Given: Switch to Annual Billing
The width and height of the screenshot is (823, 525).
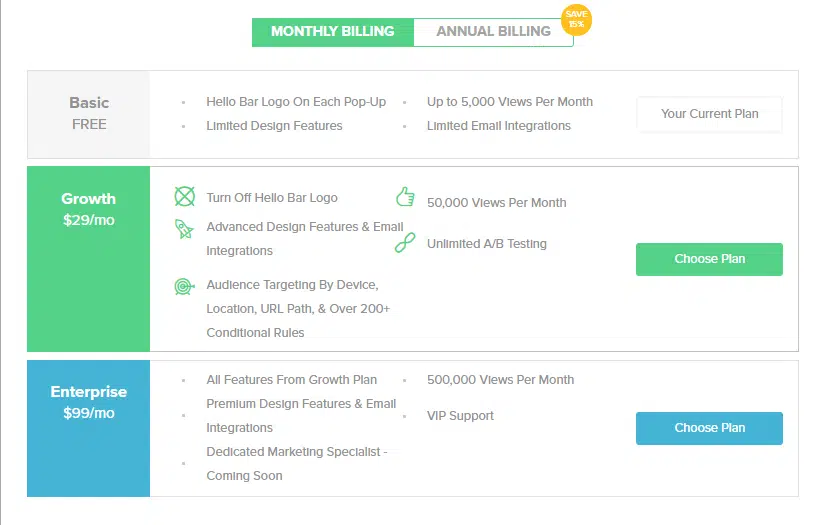Looking at the screenshot, I should click(x=493, y=32).
